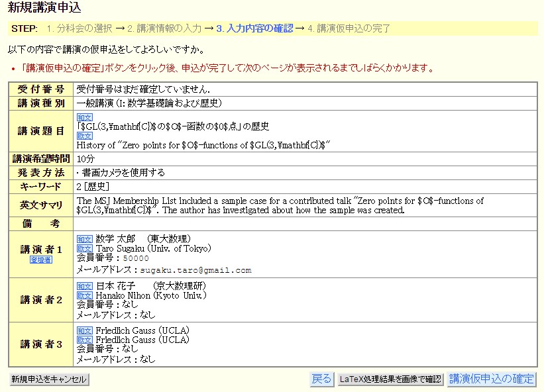The image size is (544, 392).
Task: Select step 2. 講演情報の入力
Action: point(164,28)
